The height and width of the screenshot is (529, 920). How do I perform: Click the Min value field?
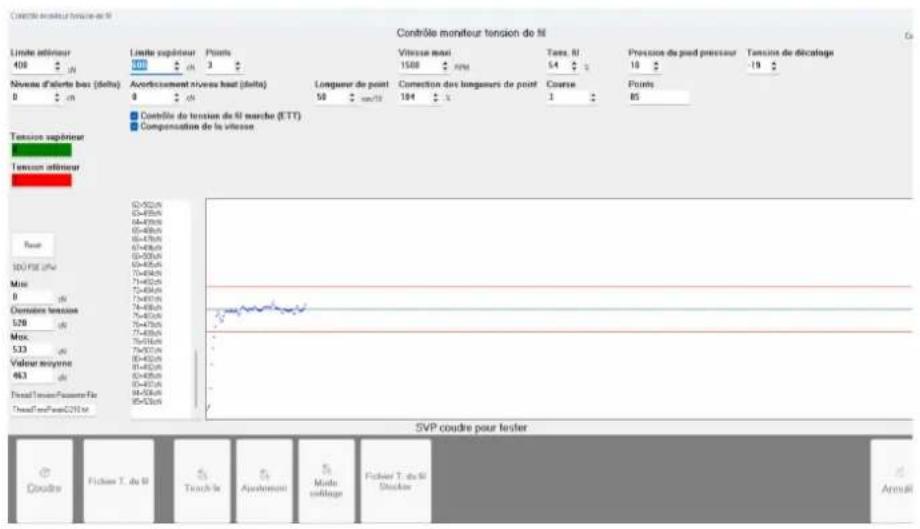[32, 297]
